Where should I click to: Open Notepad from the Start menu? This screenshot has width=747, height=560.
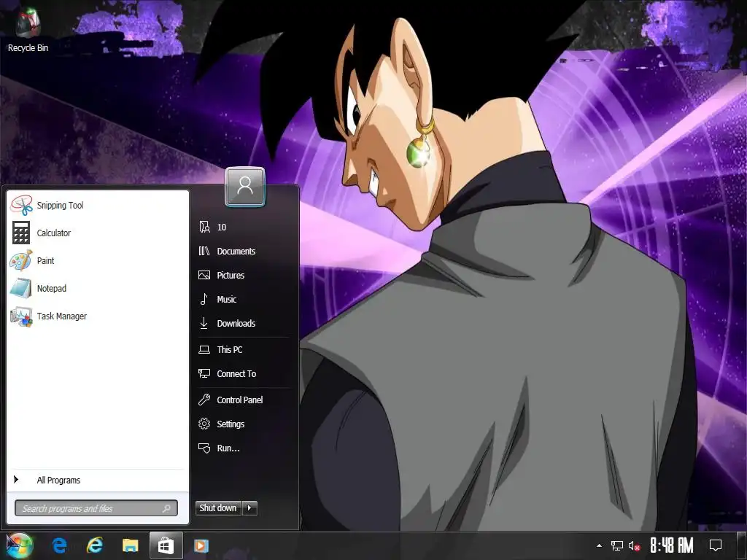coord(98,288)
